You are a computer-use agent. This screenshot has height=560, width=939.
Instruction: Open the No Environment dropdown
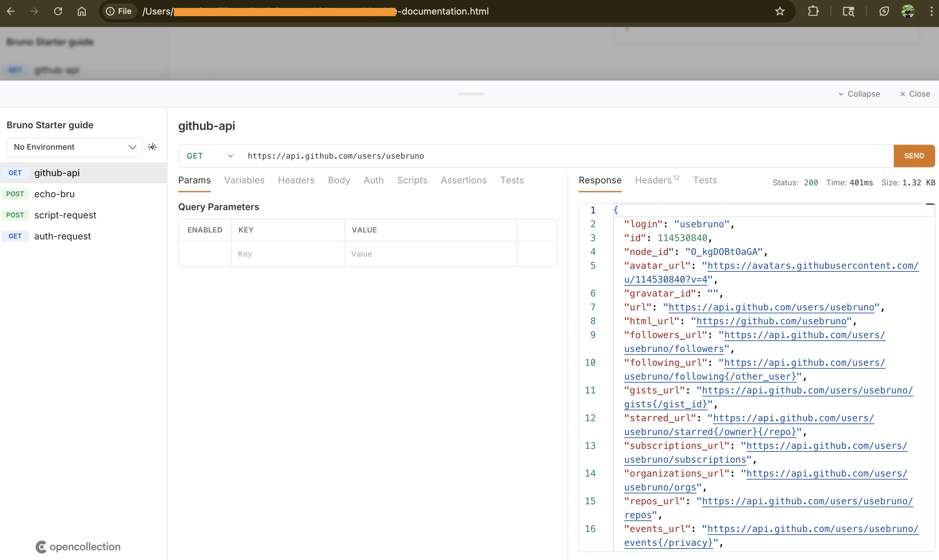(74, 147)
